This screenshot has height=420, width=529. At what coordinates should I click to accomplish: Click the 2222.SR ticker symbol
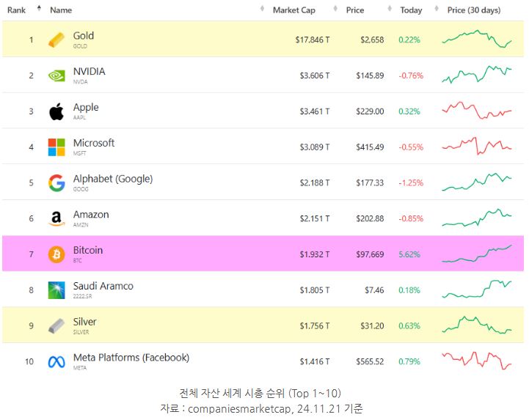pyautogui.click(x=82, y=296)
